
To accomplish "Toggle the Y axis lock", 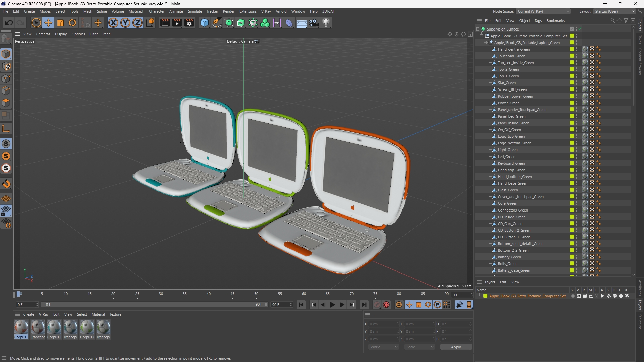I will coord(125,23).
